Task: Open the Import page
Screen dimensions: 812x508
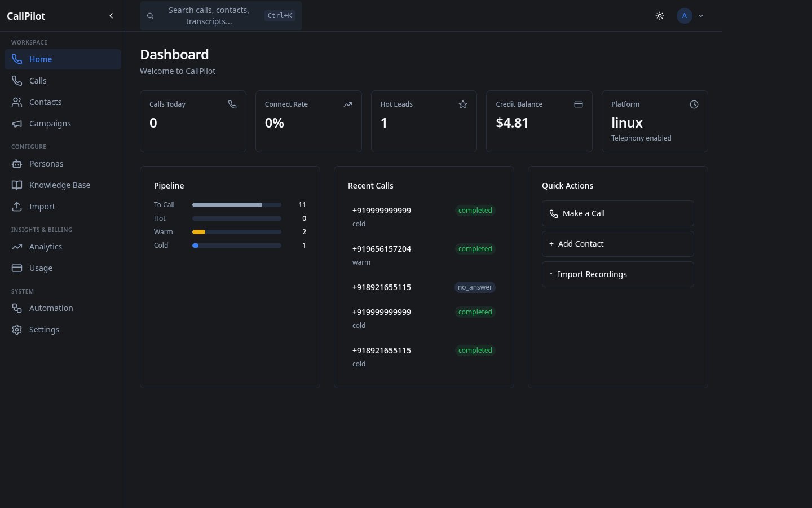Action: point(63,207)
